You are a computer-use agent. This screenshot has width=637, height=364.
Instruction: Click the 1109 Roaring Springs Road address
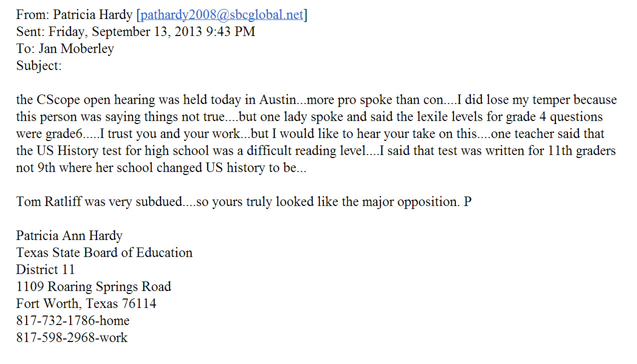(94, 287)
